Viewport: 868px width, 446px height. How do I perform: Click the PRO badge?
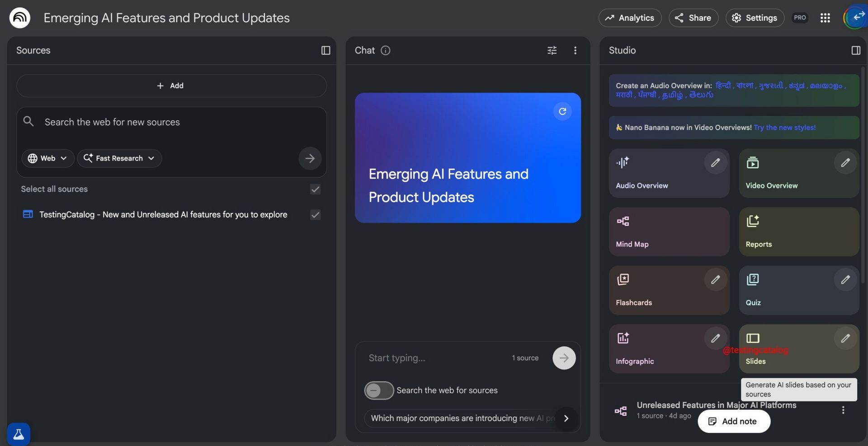[x=800, y=18]
